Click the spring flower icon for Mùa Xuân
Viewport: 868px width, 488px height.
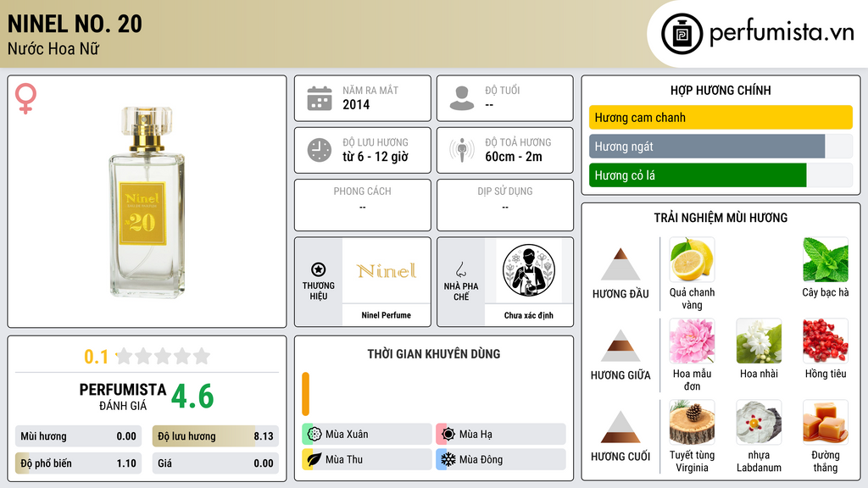(314, 434)
